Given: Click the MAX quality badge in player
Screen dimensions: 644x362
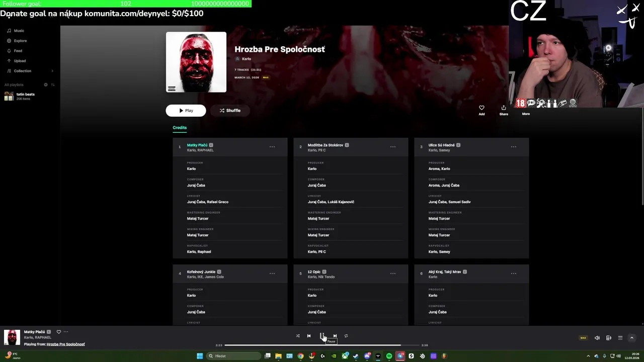Looking at the screenshot, I should point(584,338).
